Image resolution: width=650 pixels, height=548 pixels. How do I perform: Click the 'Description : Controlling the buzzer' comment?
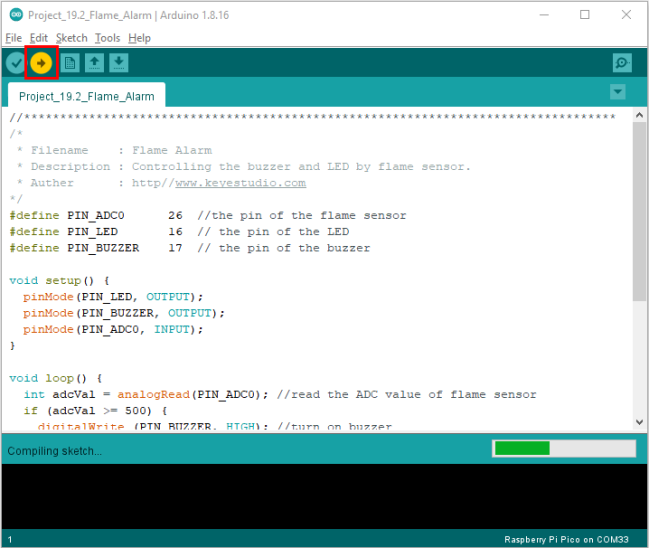(244, 167)
